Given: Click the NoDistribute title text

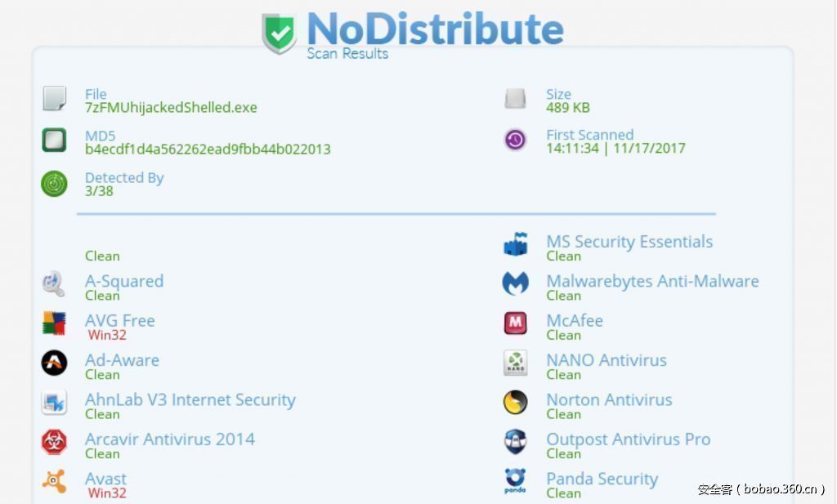Looking at the screenshot, I should tap(435, 29).
